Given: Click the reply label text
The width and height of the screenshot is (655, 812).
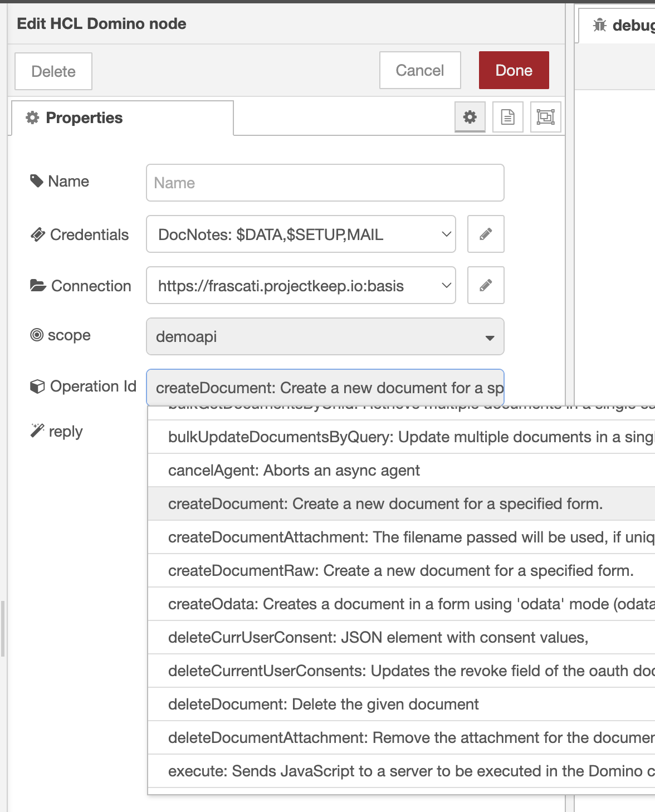Looking at the screenshot, I should (x=66, y=432).
